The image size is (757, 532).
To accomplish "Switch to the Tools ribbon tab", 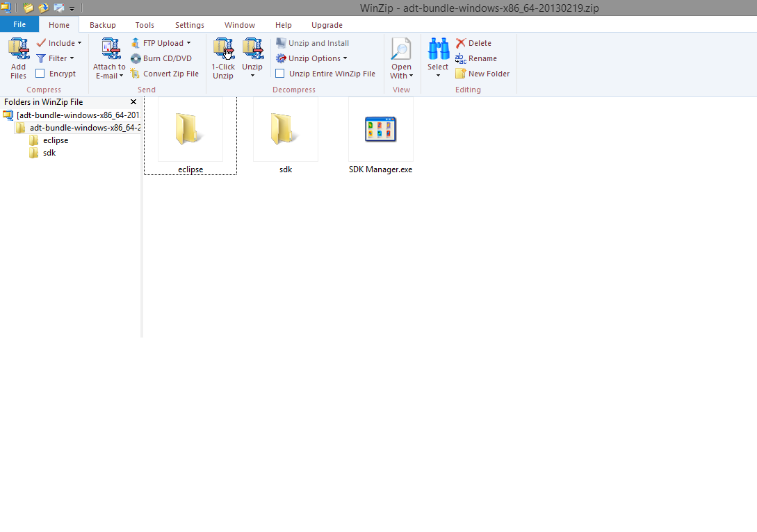I will pyautogui.click(x=145, y=25).
